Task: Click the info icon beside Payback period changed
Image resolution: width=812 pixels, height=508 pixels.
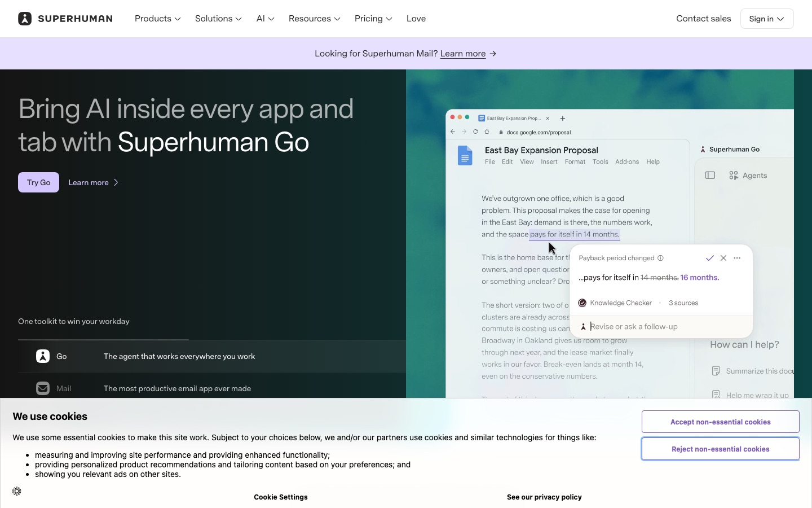Action: (x=660, y=258)
